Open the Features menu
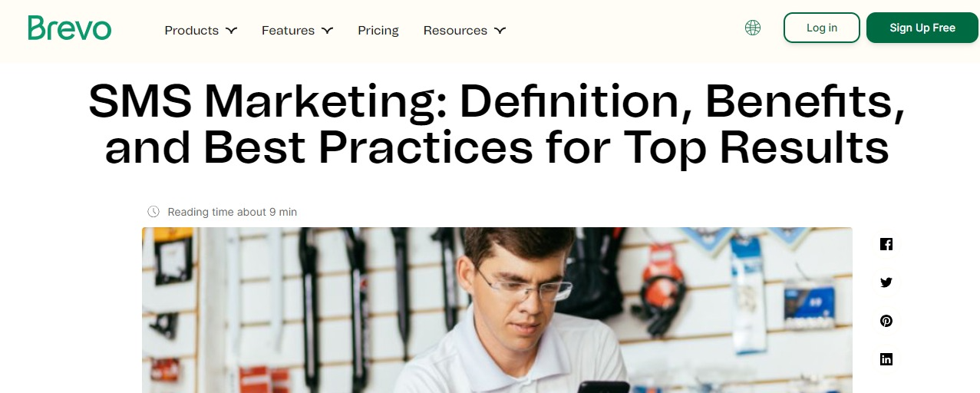The image size is (980, 393). point(297,31)
